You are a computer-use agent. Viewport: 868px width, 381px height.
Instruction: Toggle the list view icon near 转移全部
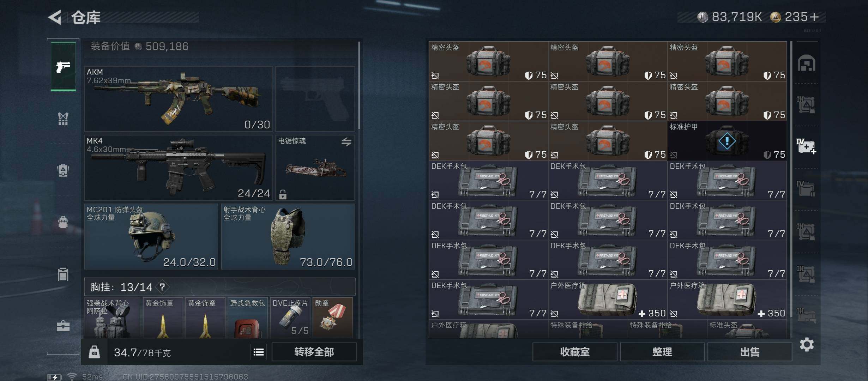click(259, 352)
